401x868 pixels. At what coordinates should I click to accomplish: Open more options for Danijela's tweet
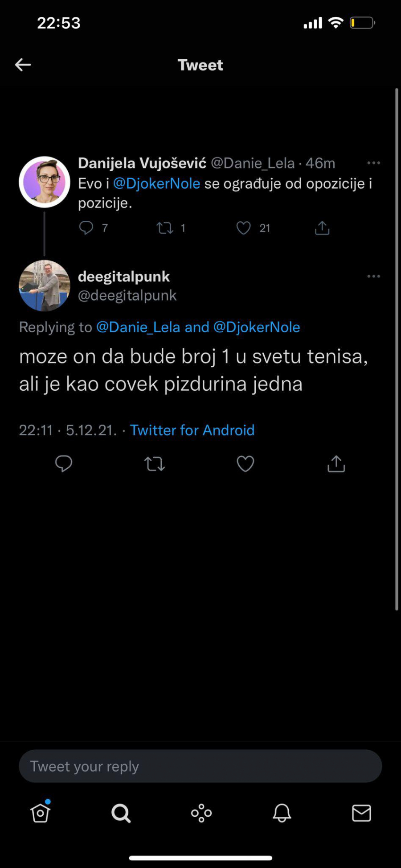pyautogui.click(x=373, y=163)
